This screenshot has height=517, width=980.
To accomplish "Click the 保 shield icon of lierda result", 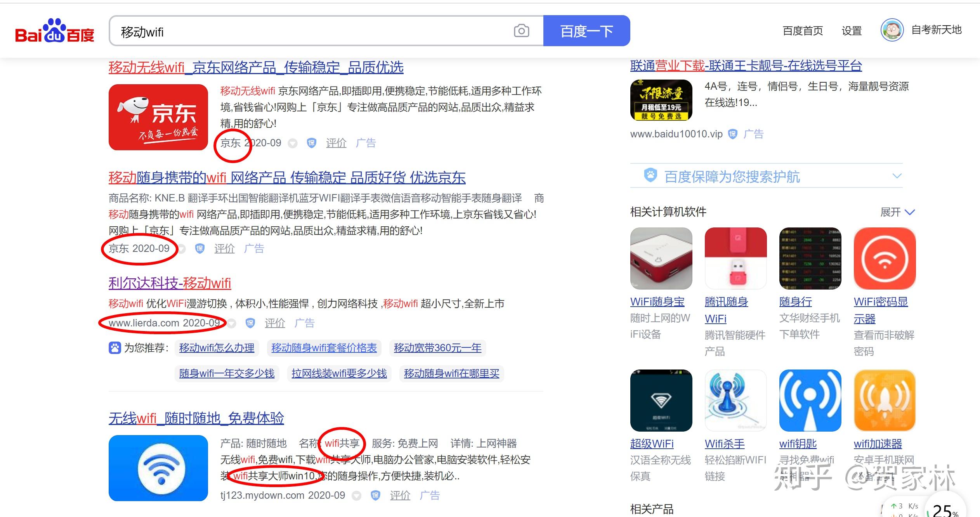I will [x=250, y=323].
